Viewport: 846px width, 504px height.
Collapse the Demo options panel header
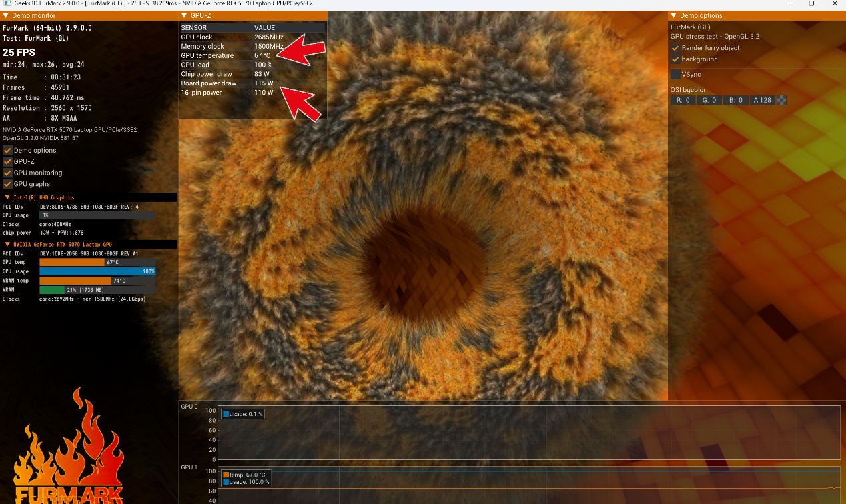point(673,15)
